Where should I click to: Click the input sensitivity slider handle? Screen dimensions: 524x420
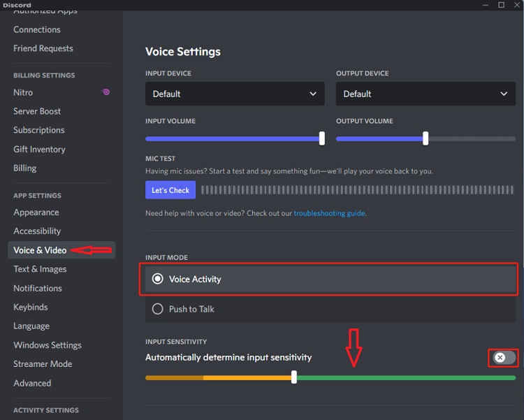click(x=294, y=377)
